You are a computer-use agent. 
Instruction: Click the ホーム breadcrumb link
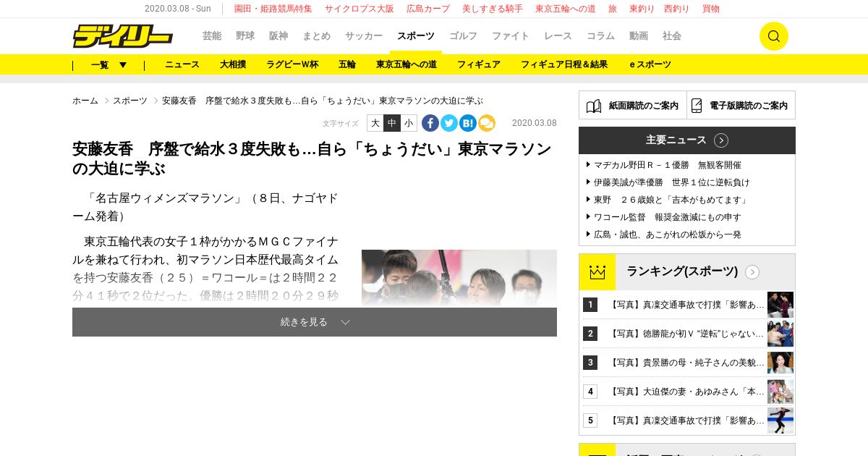(x=85, y=101)
